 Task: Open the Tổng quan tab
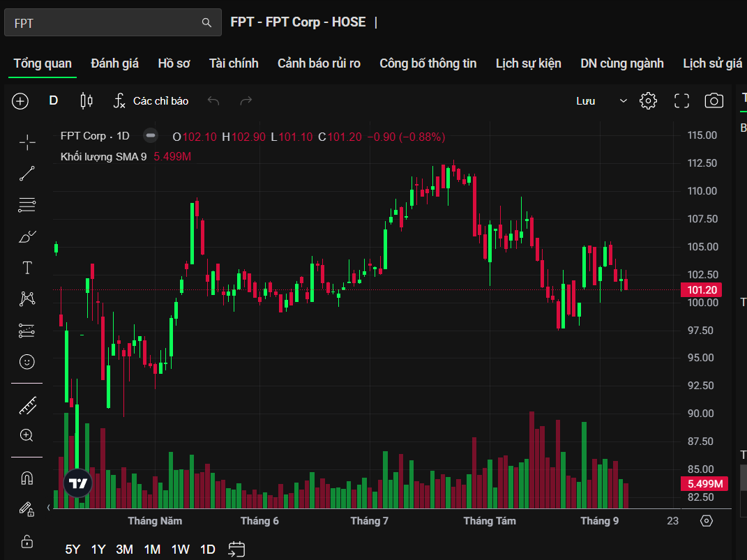[x=43, y=63]
